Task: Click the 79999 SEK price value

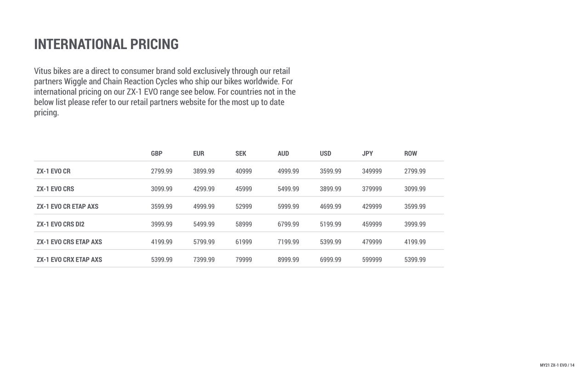Action: [x=243, y=260]
